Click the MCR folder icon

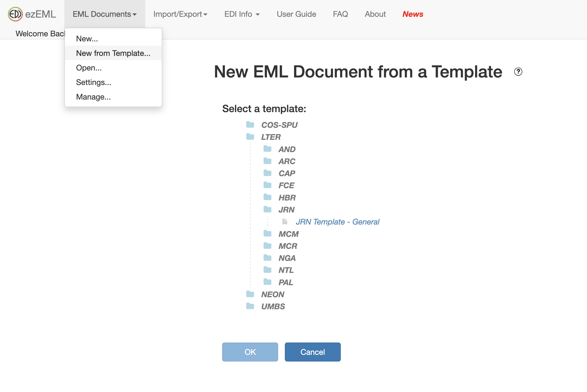(267, 246)
